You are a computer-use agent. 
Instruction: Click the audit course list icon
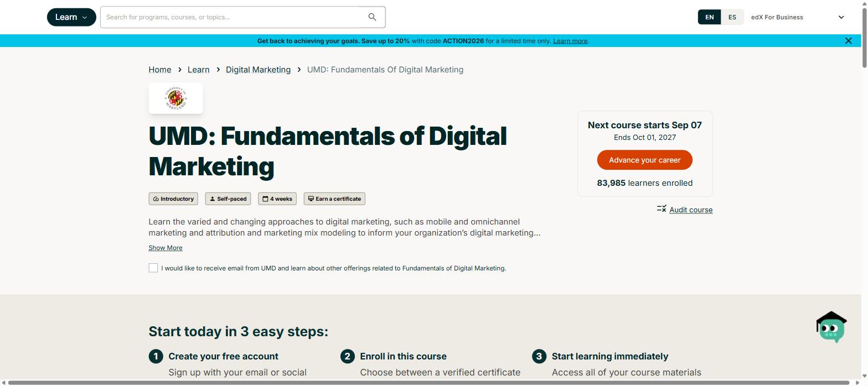tap(662, 208)
